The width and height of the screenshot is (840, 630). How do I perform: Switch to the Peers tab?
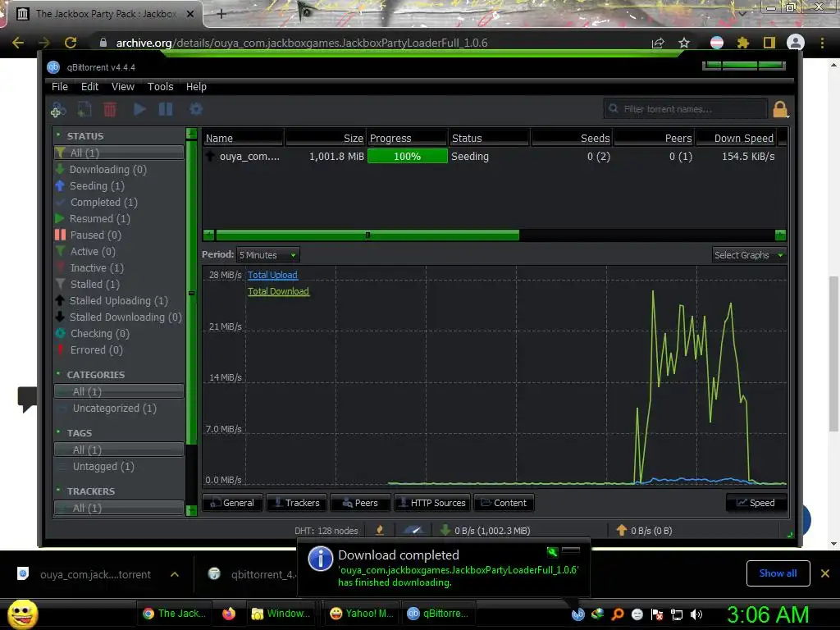(360, 503)
